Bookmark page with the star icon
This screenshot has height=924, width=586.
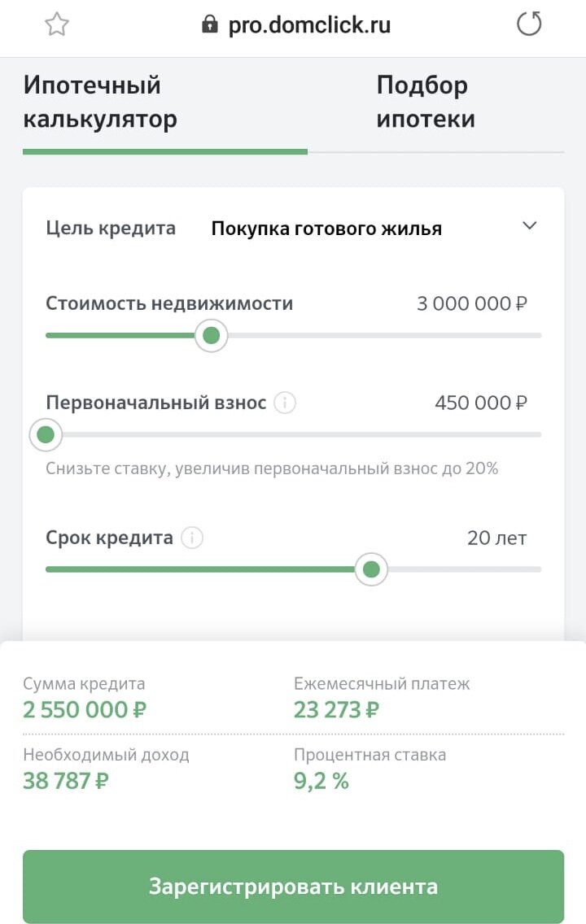click(57, 24)
